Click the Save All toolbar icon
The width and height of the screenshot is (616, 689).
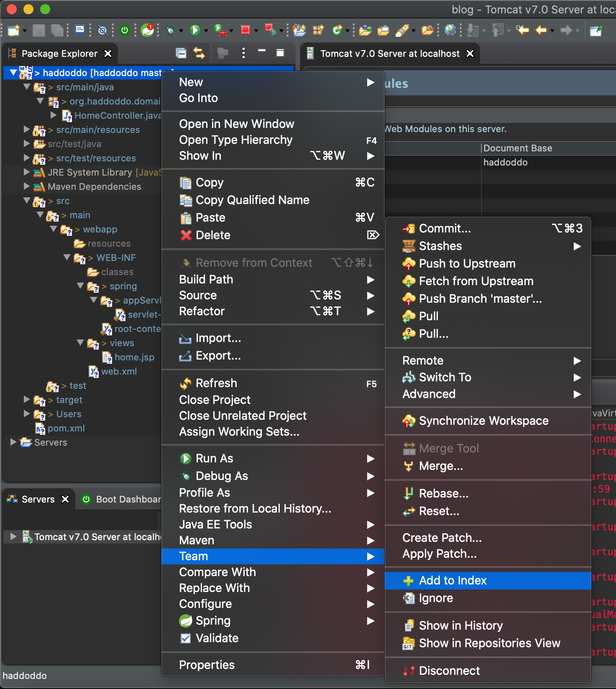pyautogui.click(x=56, y=30)
